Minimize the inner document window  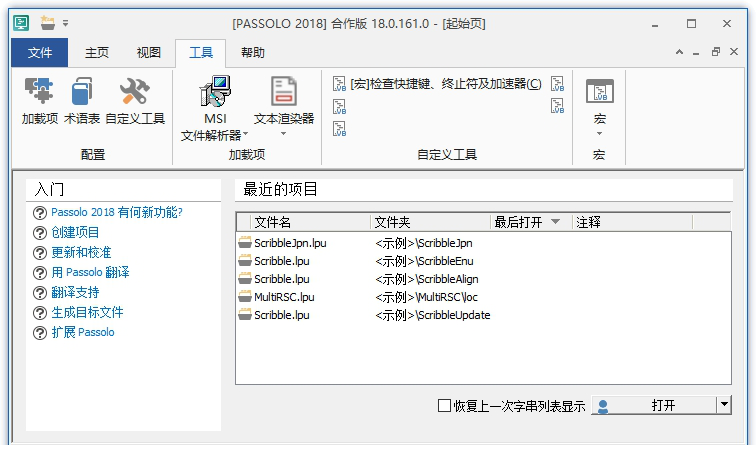[696, 52]
